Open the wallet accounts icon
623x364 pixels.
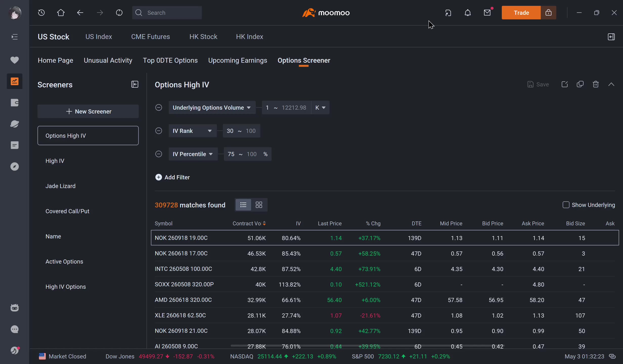coord(15,103)
